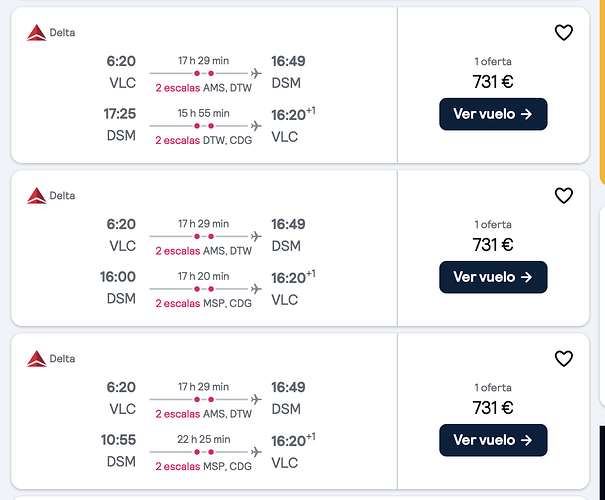
Task: Click 2 escalas MSP, CDG on second card
Action: [x=203, y=304]
